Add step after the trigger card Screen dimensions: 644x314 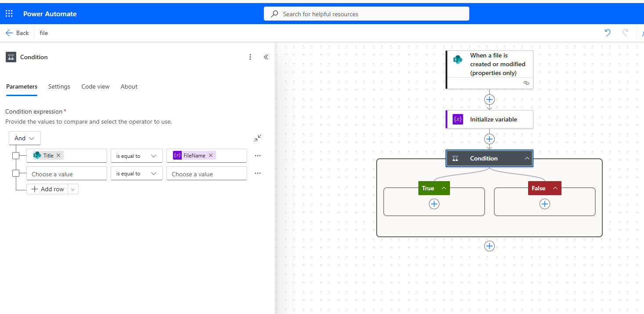[489, 100]
